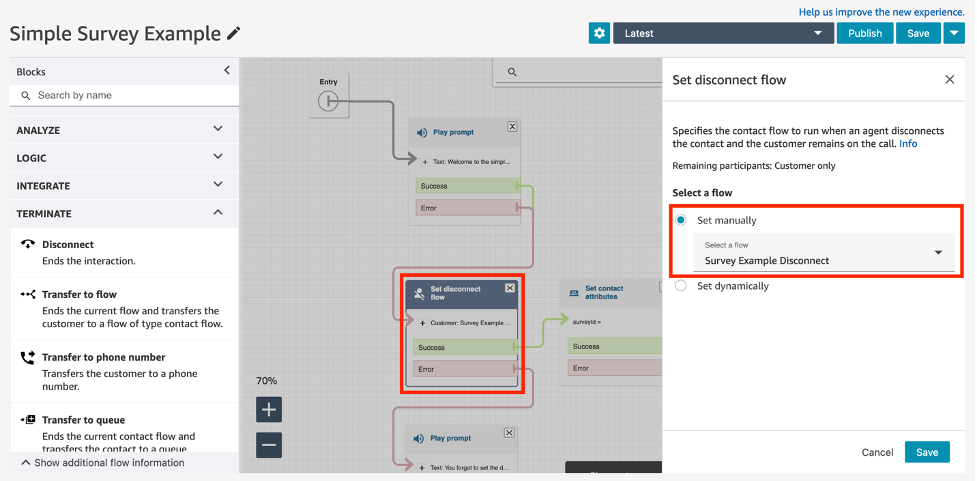Image resolution: width=977 pixels, height=481 pixels.
Task: Click Success branch of Set contact attributes
Action: point(614,346)
